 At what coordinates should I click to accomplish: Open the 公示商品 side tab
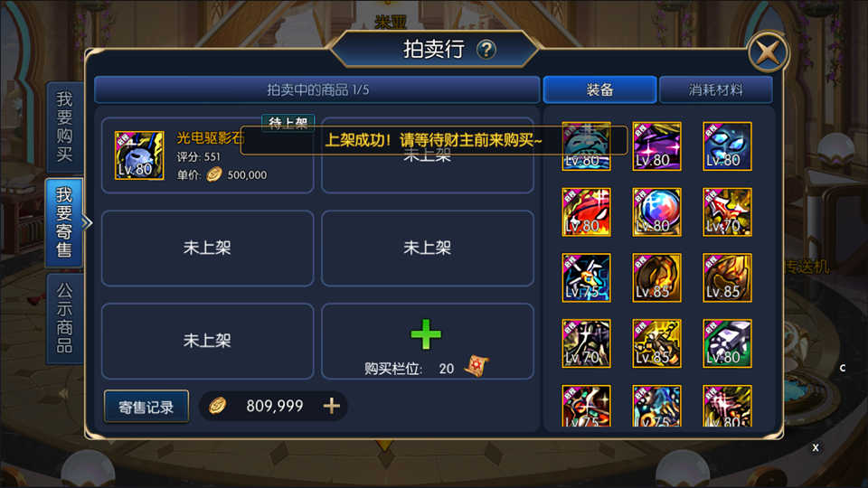pyautogui.click(x=64, y=318)
